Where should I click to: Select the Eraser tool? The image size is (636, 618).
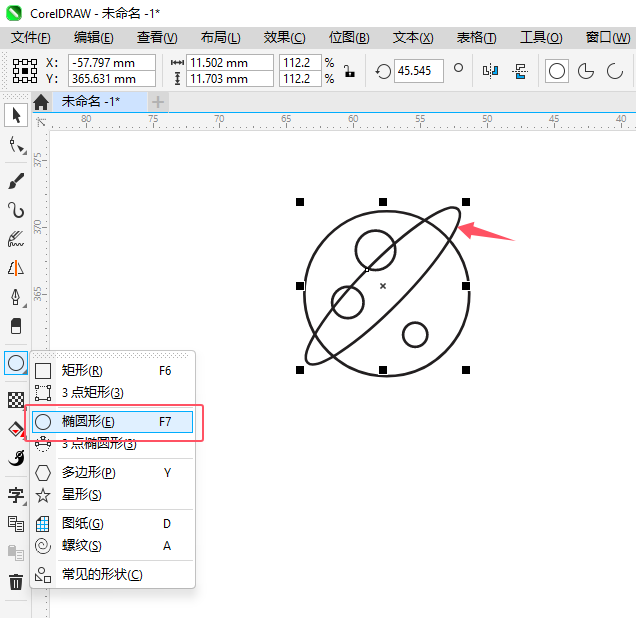pos(16,326)
